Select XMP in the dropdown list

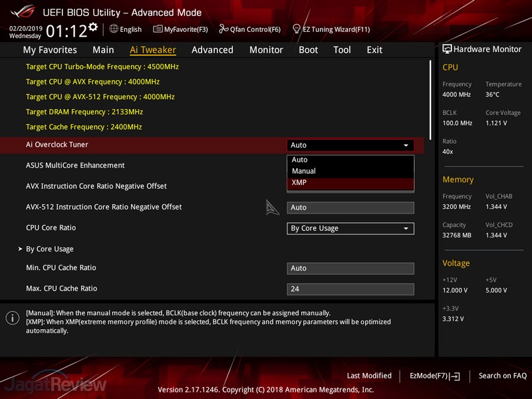[x=299, y=183]
